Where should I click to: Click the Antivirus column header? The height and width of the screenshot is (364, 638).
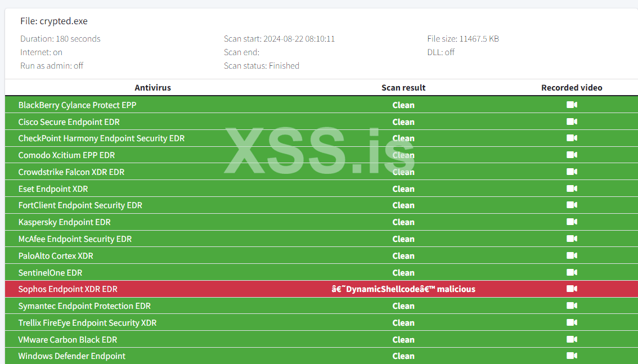[152, 87]
